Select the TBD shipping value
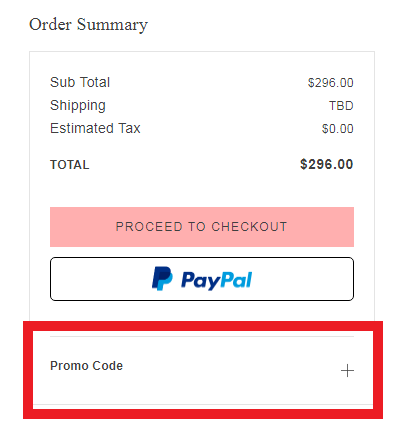This screenshot has height=430, width=409. (x=341, y=106)
